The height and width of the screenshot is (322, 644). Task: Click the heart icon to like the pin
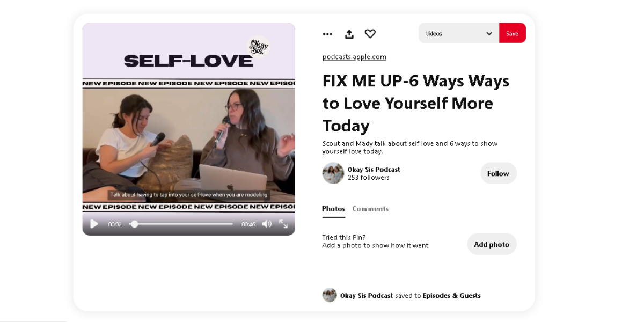click(370, 34)
